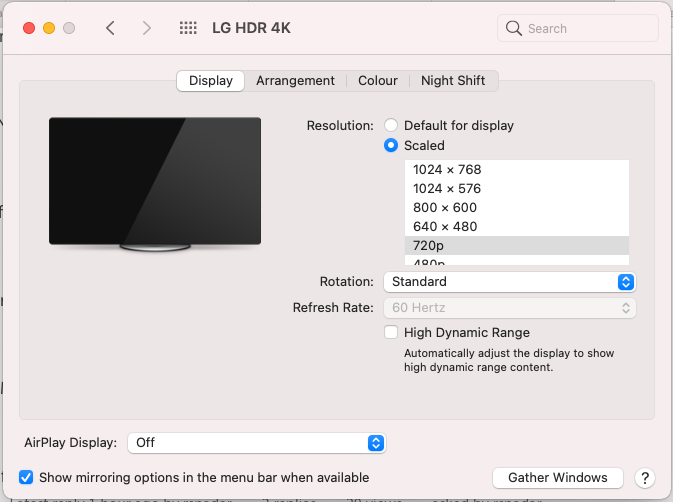Image resolution: width=673 pixels, height=502 pixels.
Task: Open the AirPlay Display Off dropdown
Action: tap(257, 443)
